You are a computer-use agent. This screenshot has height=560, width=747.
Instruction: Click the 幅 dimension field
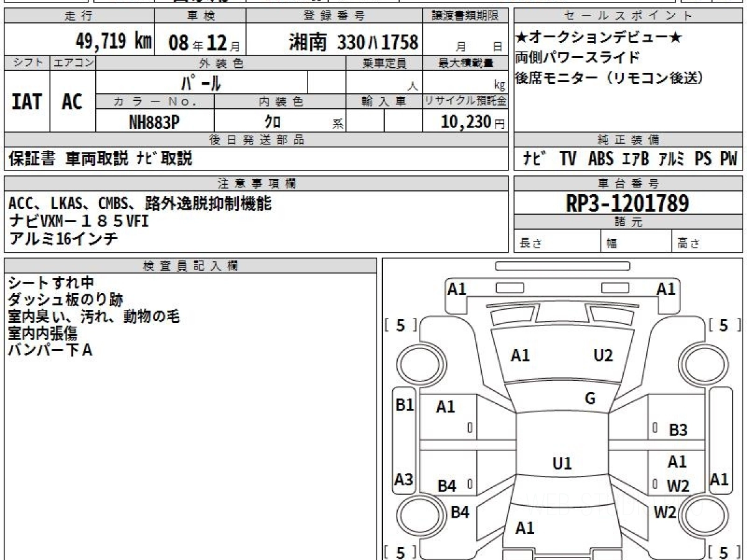[636, 241]
